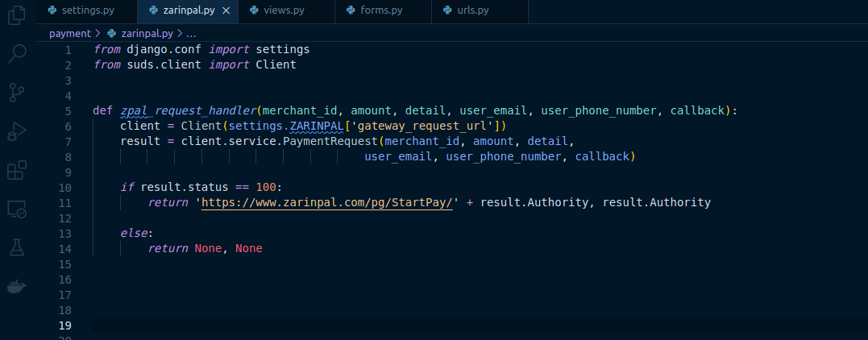Click the Python icon on urls.py tab
Viewport: 868px width, 340px height.
click(x=447, y=10)
